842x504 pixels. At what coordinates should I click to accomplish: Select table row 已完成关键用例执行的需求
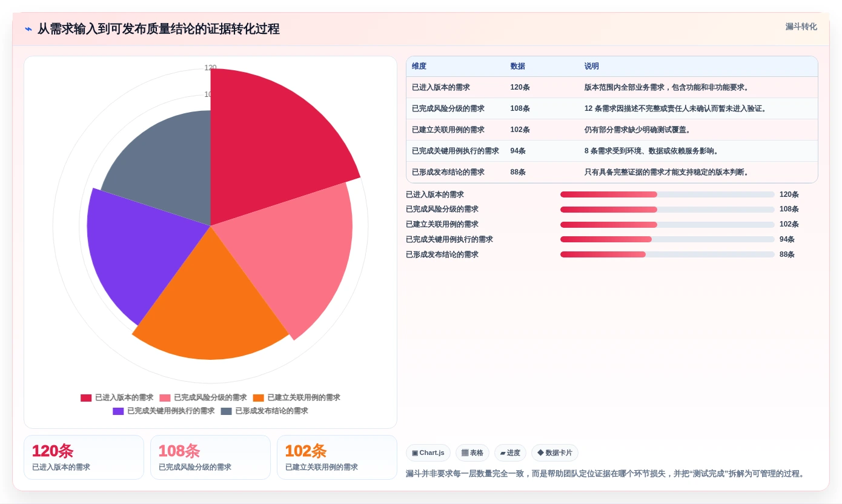coord(612,151)
